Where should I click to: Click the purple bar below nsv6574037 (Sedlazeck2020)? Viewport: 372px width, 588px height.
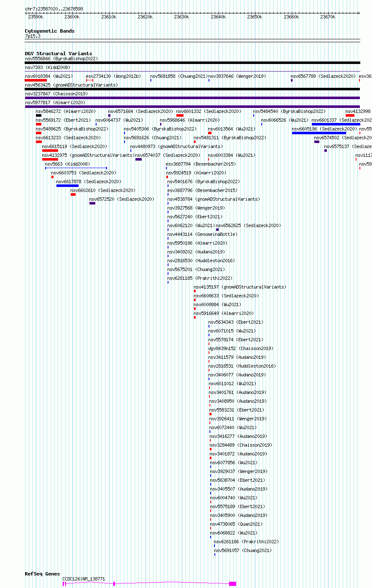tap(138, 159)
